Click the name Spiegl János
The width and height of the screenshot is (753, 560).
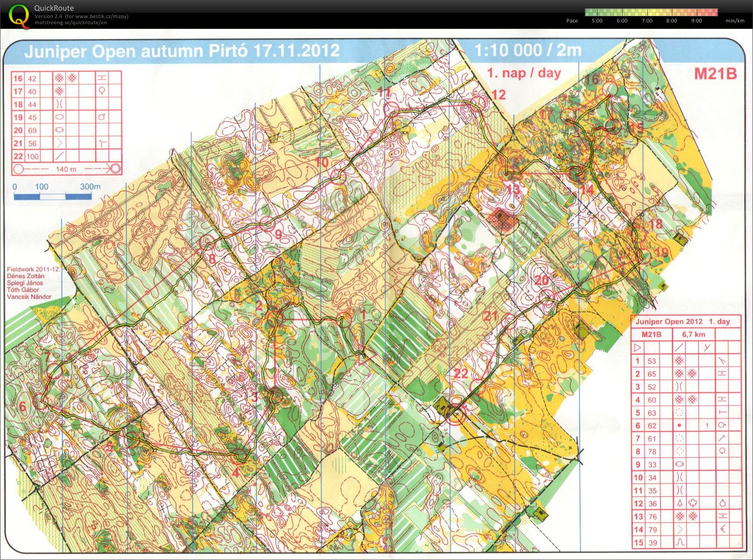[25, 283]
